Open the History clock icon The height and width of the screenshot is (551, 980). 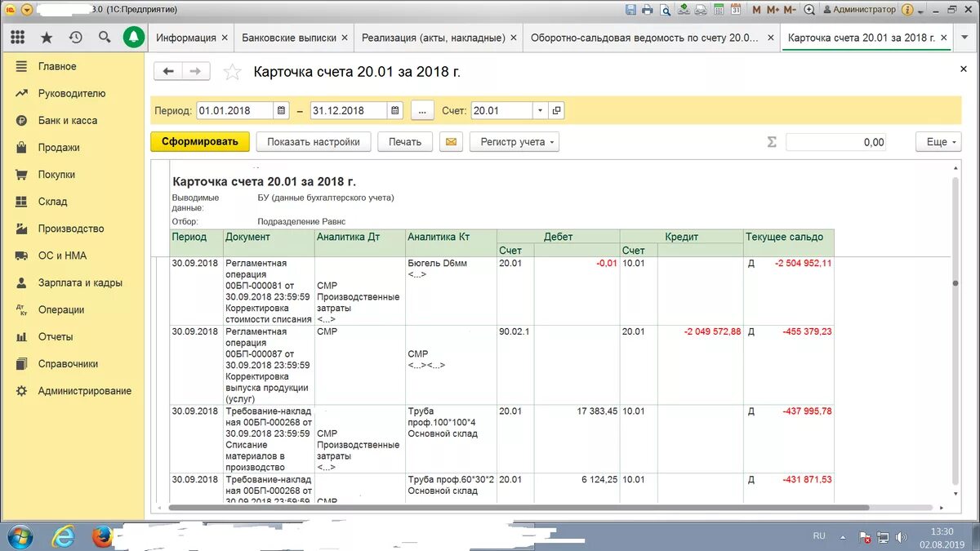tap(75, 38)
